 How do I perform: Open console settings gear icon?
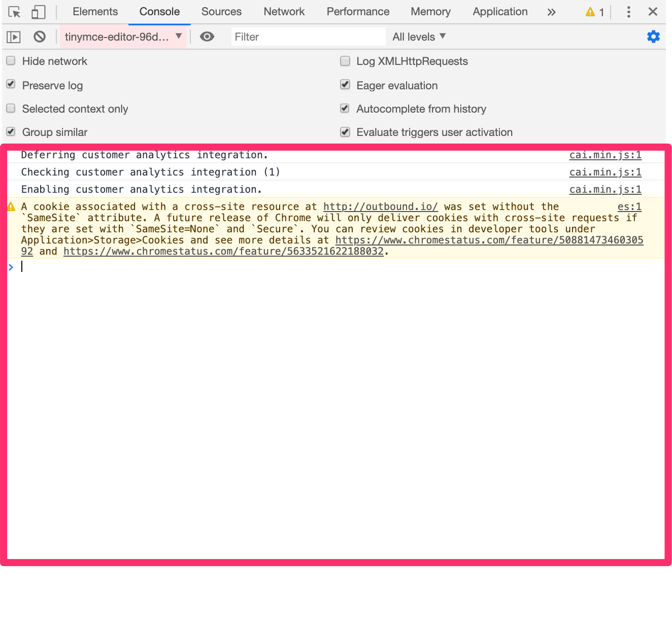click(653, 37)
